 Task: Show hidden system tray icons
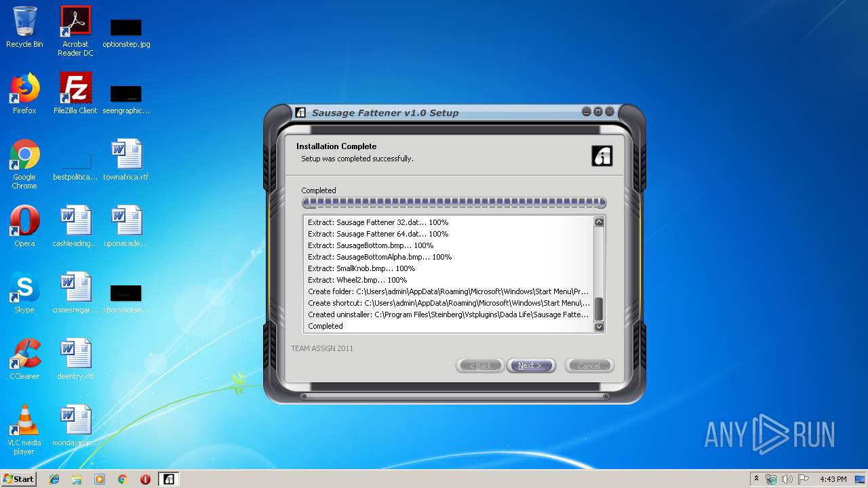coord(756,479)
